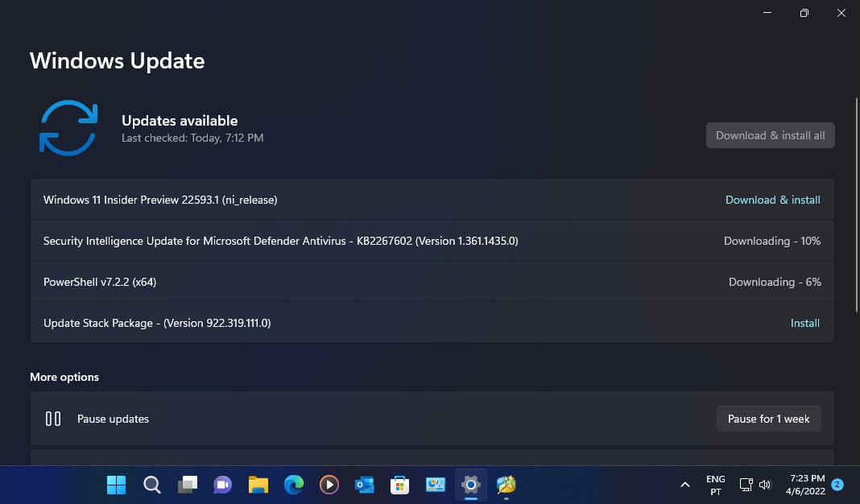Select the Security Intelligence Update KB2267602 row
The width and height of the screenshot is (860, 504).
[x=432, y=241]
